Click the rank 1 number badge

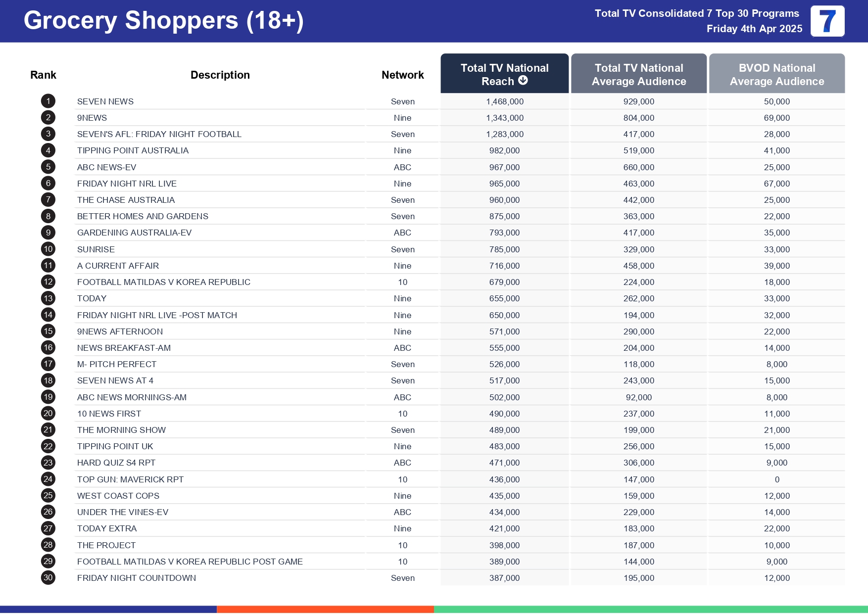48,101
